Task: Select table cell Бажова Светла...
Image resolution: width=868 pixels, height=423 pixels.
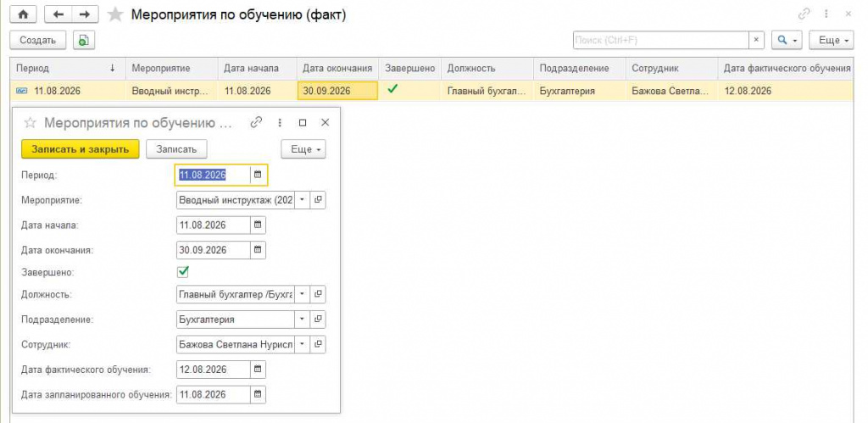Action: click(671, 91)
